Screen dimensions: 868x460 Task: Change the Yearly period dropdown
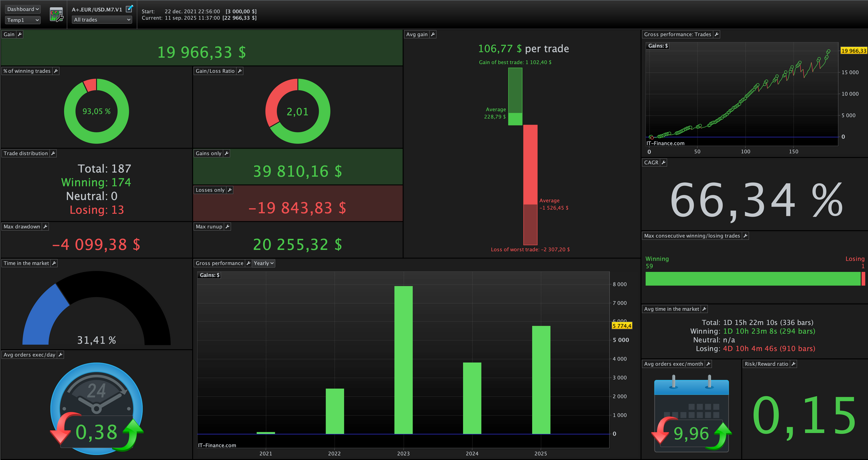pyautogui.click(x=264, y=263)
